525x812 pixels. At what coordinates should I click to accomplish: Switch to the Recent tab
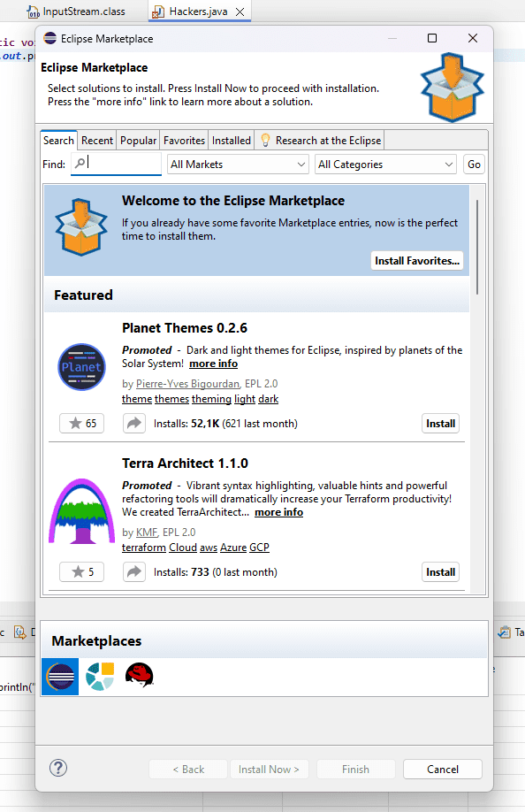coord(96,141)
